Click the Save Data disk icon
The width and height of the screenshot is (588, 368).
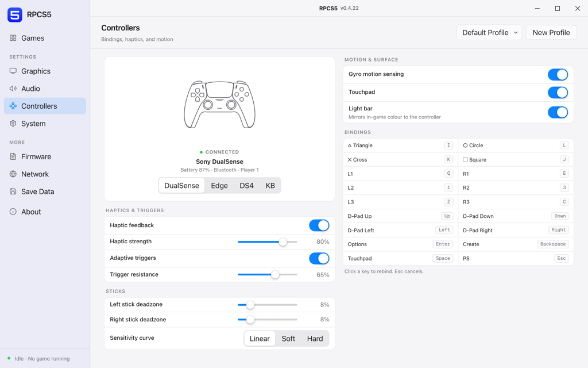pos(13,191)
